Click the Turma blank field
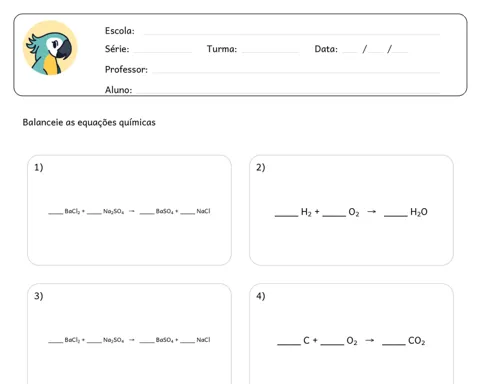This screenshot has width=480, height=384. coord(271,52)
